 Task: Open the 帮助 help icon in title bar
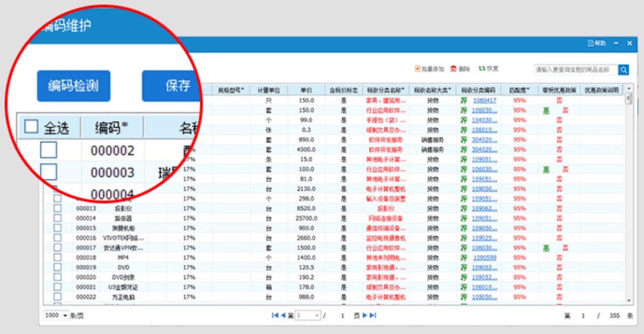click(x=591, y=44)
